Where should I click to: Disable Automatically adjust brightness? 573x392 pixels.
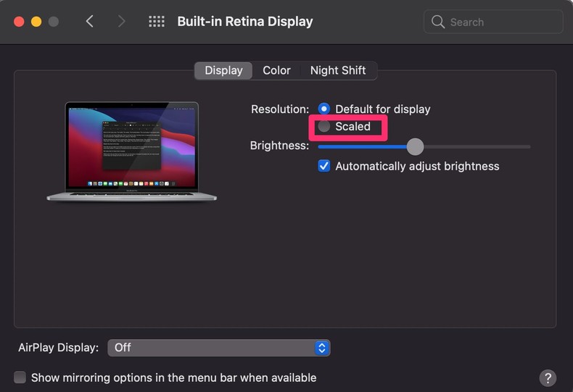pos(324,166)
